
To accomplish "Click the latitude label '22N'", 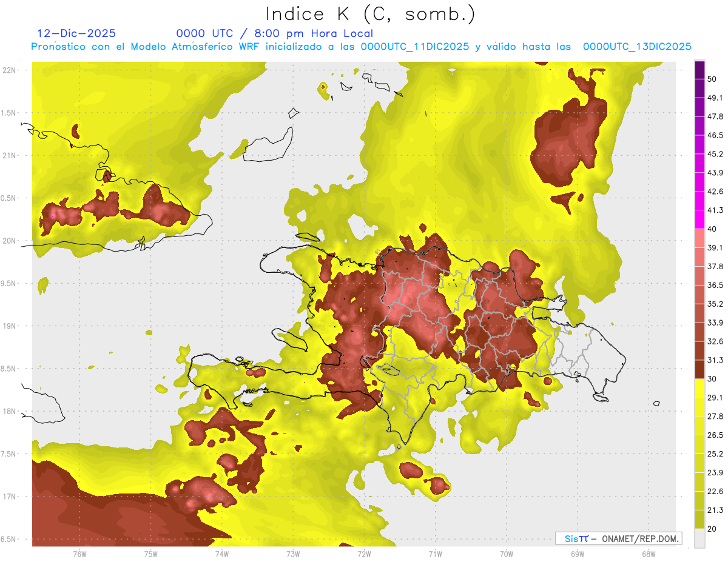I will (x=9, y=70).
